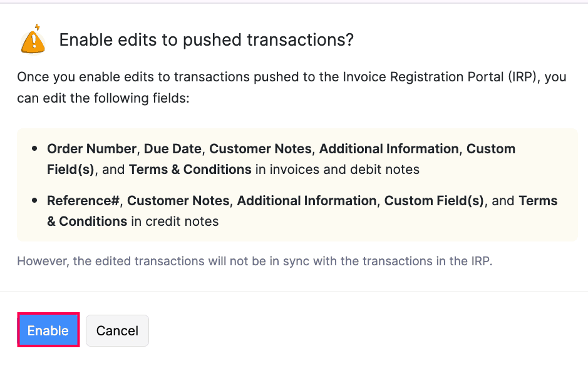588x366 pixels.
Task: Click "Customer Notes" in the credit notes bullet
Action: (178, 201)
